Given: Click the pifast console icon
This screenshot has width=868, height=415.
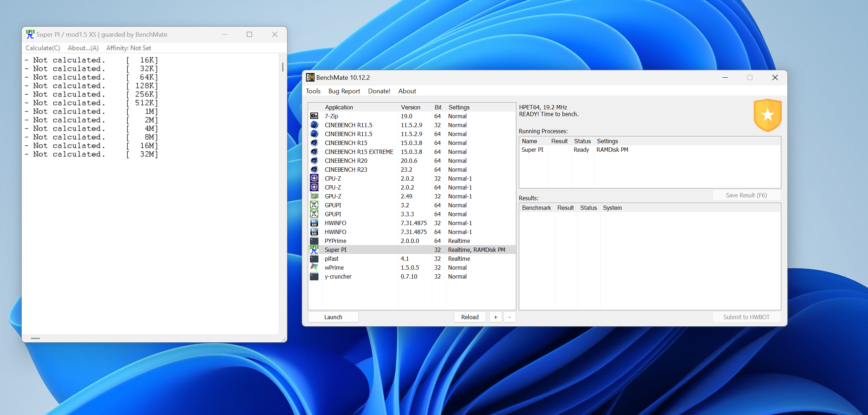Looking at the screenshot, I should pyautogui.click(x=314, y=259).
